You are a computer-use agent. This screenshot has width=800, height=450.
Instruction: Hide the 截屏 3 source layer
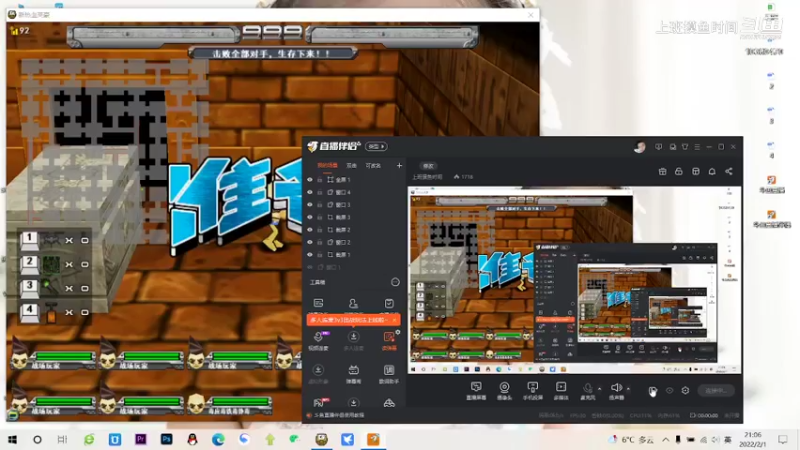coord(310,217)
